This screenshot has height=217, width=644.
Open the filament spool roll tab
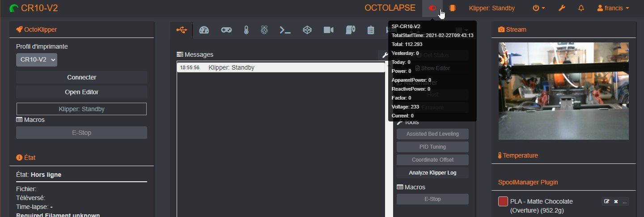350,30
